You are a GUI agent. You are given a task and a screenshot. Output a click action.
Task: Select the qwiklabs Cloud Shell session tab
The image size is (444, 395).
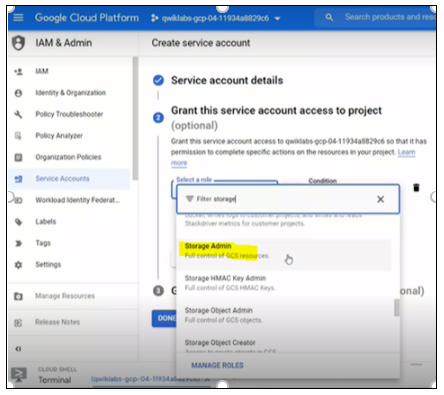[x=150, y=379]
